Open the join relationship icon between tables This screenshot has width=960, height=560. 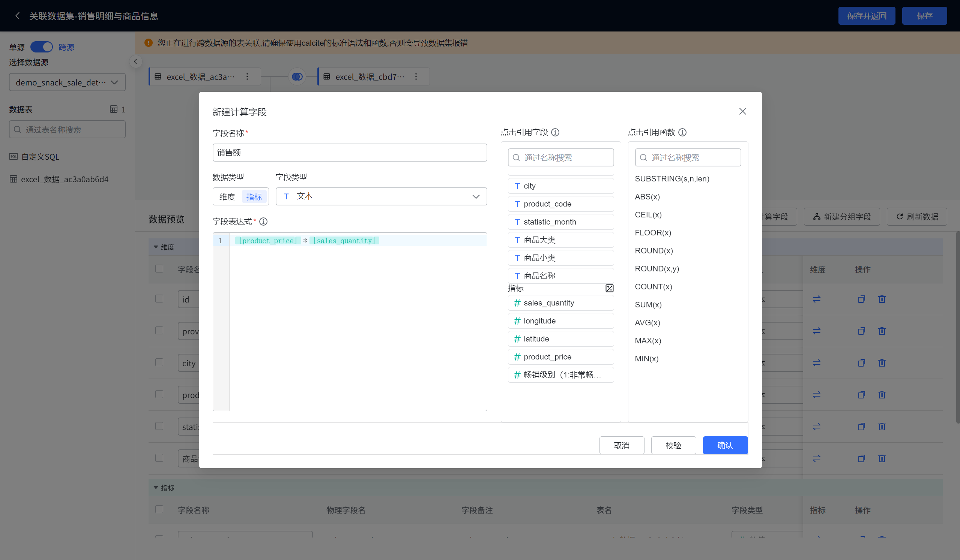297,77
